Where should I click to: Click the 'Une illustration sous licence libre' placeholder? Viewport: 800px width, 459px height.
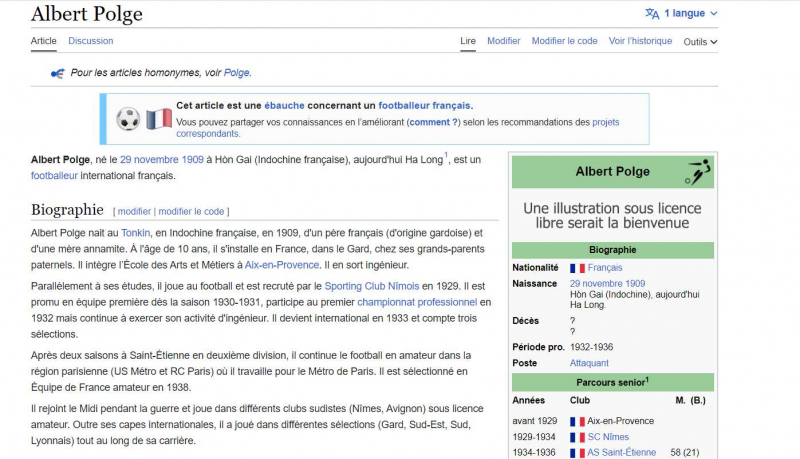click(x=612, y=216)
